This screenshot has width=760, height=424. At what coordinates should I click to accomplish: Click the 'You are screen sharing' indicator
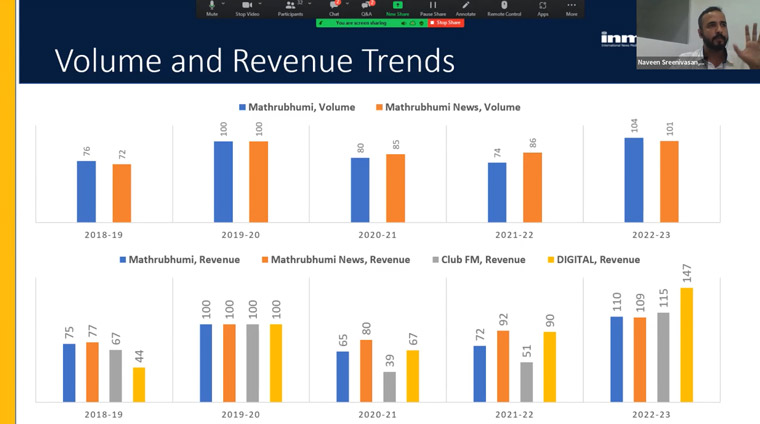(361, 23)
